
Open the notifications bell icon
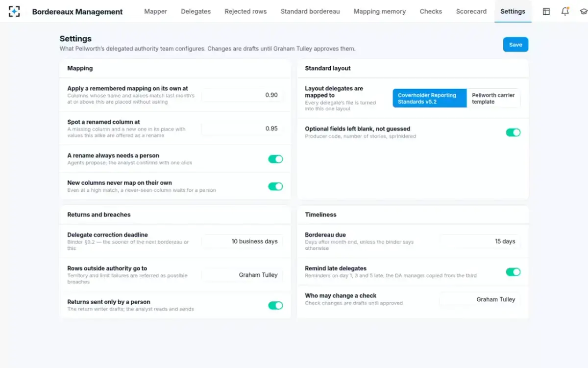point(565,11)
